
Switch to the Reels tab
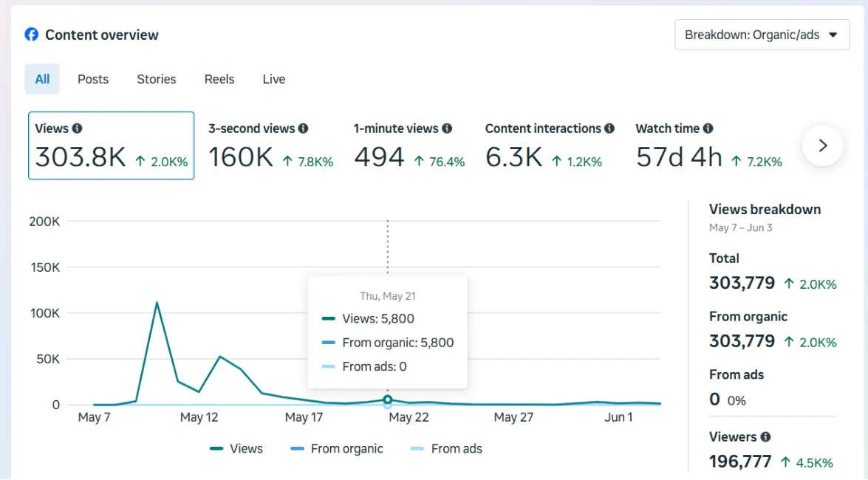tap(219, 79)
